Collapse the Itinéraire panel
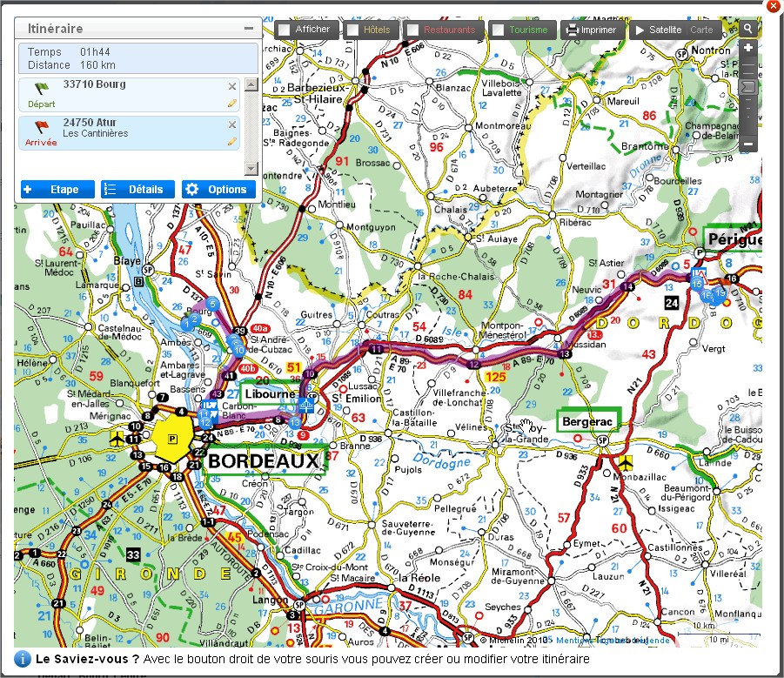The height and width of the screenshot is (678, 784). (x=249, y=29)
